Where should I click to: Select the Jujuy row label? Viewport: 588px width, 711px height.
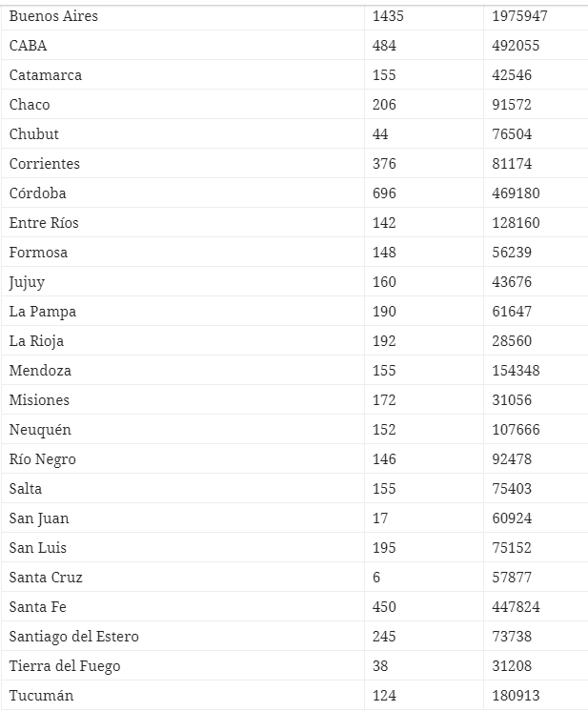tap(27, 282)
